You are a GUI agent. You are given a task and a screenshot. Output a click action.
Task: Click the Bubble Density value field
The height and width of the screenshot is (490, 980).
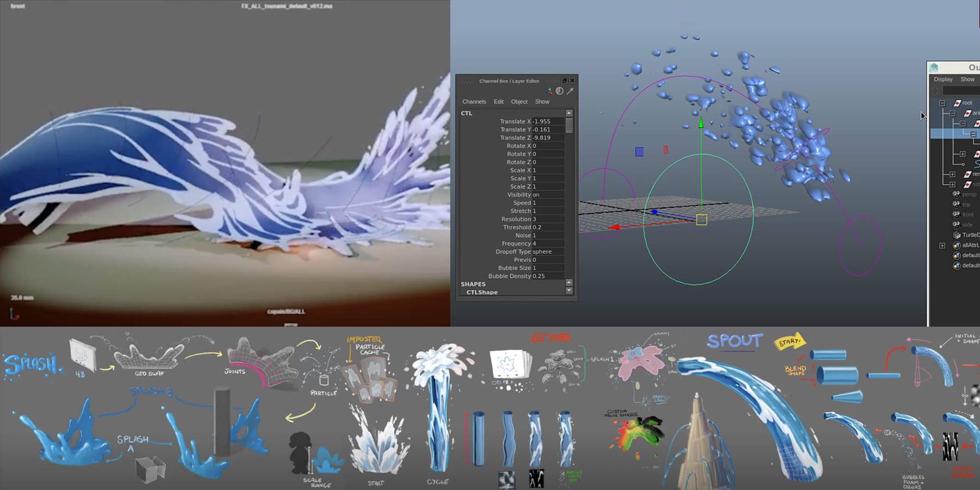tap(548, 276)
